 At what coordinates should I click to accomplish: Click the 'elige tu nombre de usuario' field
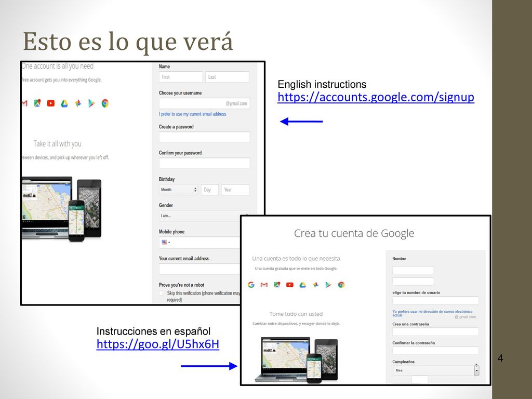pos(435,300)
